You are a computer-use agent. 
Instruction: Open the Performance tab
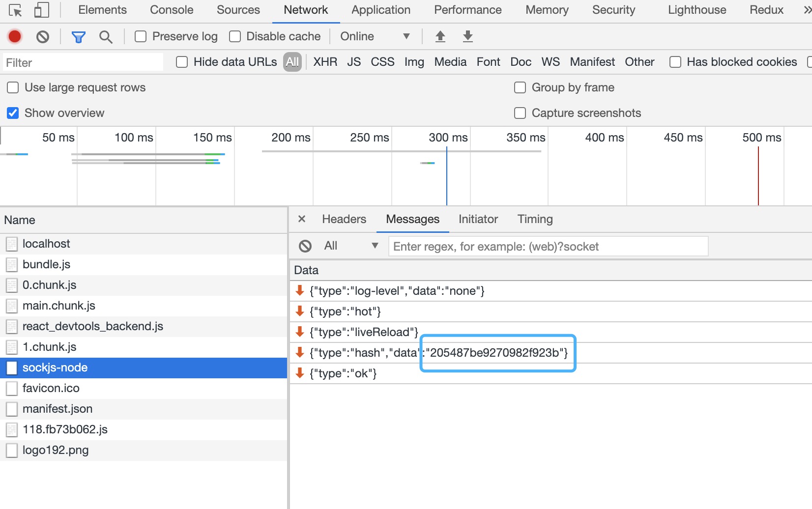[x=468, y=10]
